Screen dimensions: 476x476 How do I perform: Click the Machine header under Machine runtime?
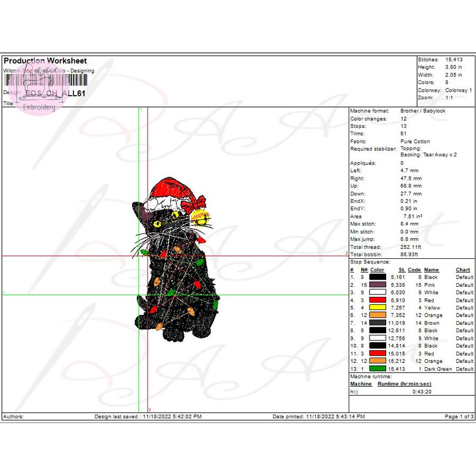361,384
